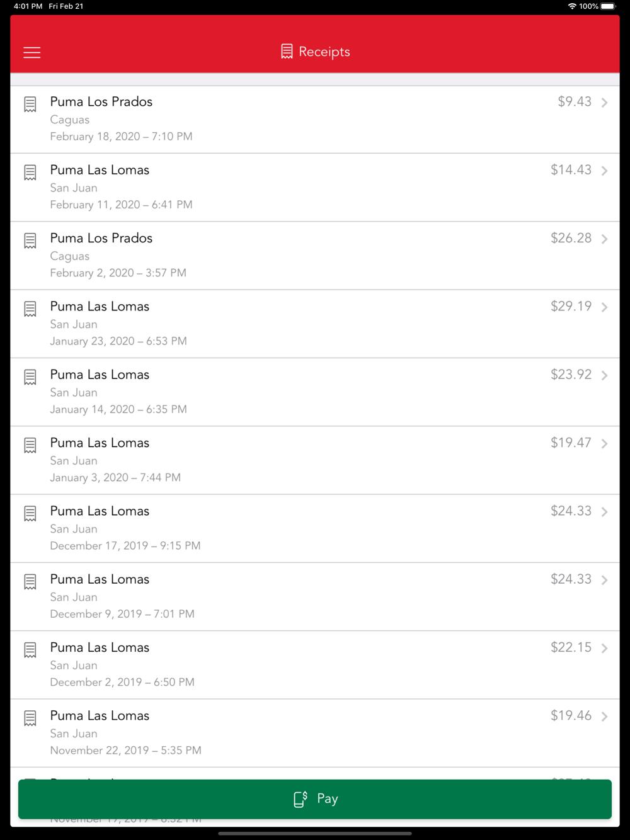Open the hamburger menu
The width and height of the screenshot is (630, 840).
point(31,52)
